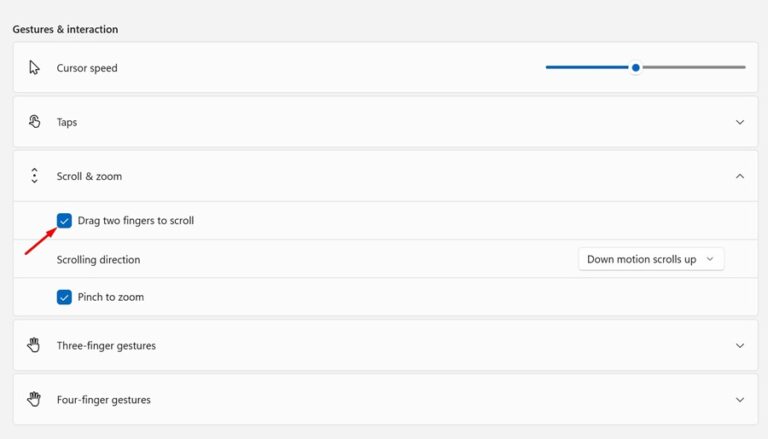Click the "Scroll & zoom" text label
This screenshot has height=439, width=768.
click(x=89, y=176)
